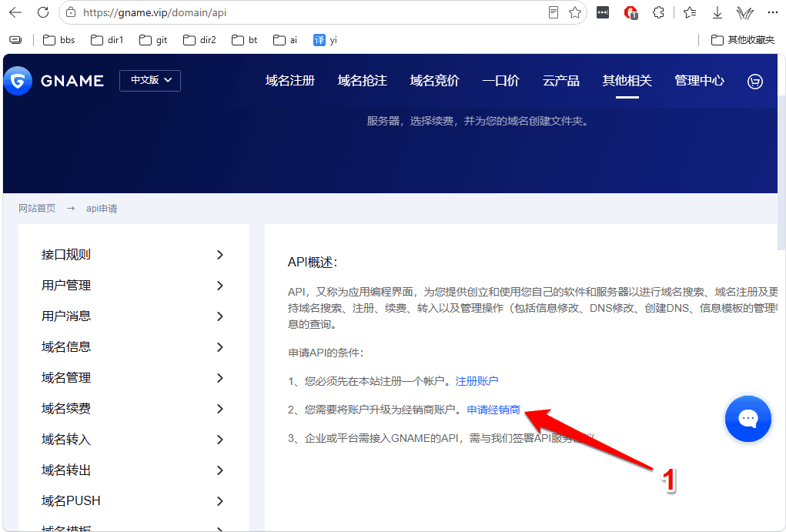Open the dir1 bookmark folder
Screen dimensions: 786x532
107,39
